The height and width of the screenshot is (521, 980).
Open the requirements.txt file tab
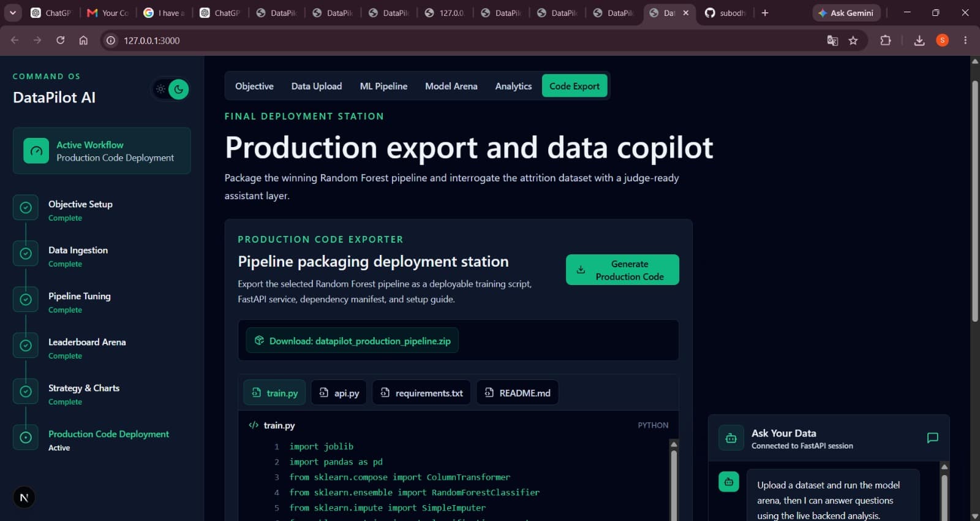pyautogui.click(x=421, y=393)
